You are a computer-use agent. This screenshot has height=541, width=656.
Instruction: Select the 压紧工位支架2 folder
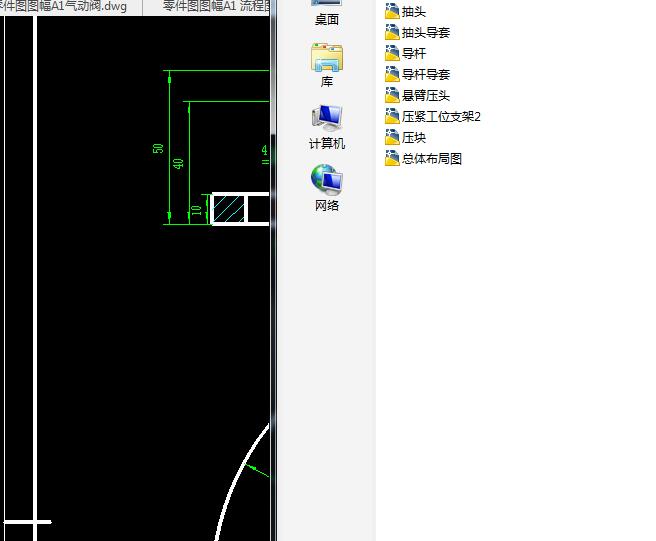click(433, 116)
